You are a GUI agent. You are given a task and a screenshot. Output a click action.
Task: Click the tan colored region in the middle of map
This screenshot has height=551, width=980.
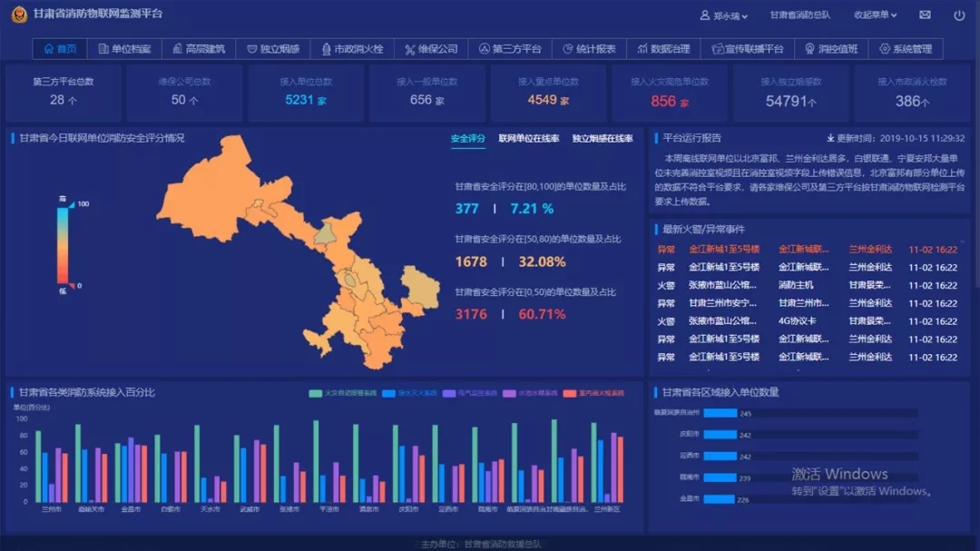point(325,234)
